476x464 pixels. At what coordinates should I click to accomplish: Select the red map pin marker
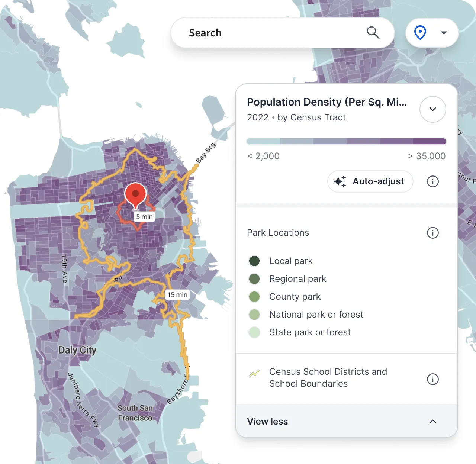136,193
